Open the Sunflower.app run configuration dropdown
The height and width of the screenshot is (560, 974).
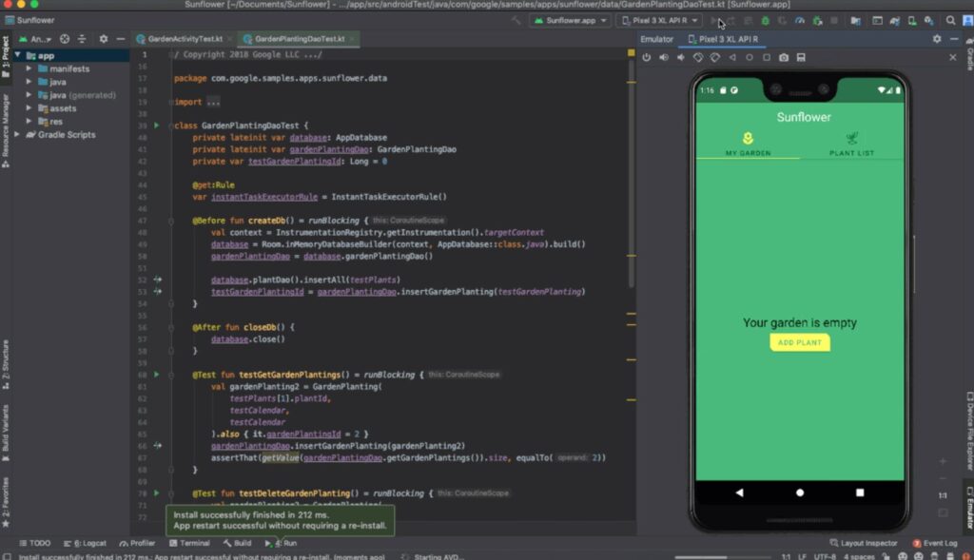(571, 21)
